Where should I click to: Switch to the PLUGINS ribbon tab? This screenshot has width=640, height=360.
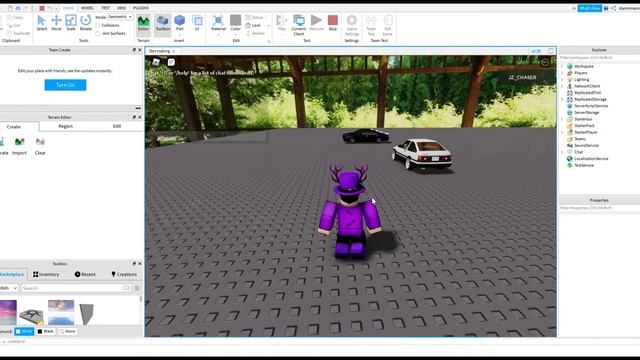pyautogui.click(x=141, y=8)
